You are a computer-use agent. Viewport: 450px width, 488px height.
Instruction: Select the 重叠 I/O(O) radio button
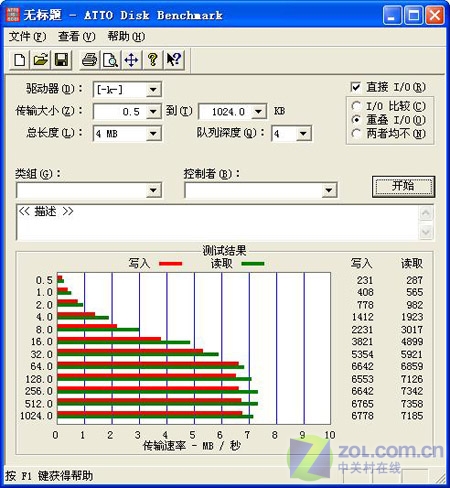tap(356, 120)
